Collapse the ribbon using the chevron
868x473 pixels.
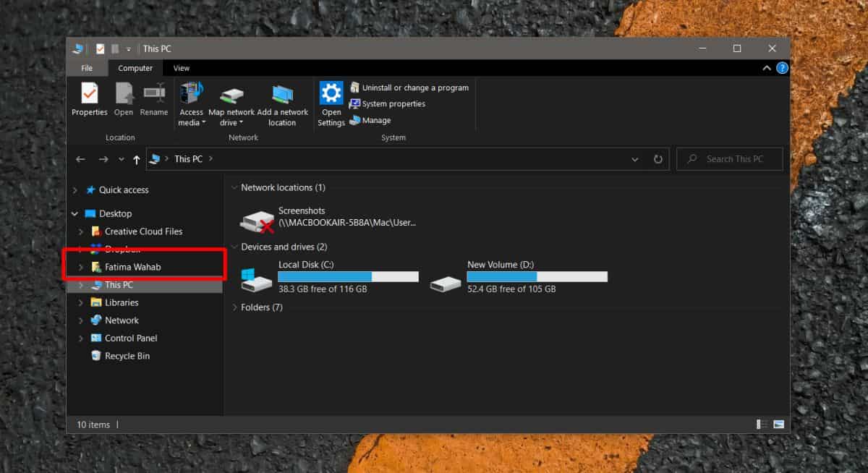[x=765, y=67]
